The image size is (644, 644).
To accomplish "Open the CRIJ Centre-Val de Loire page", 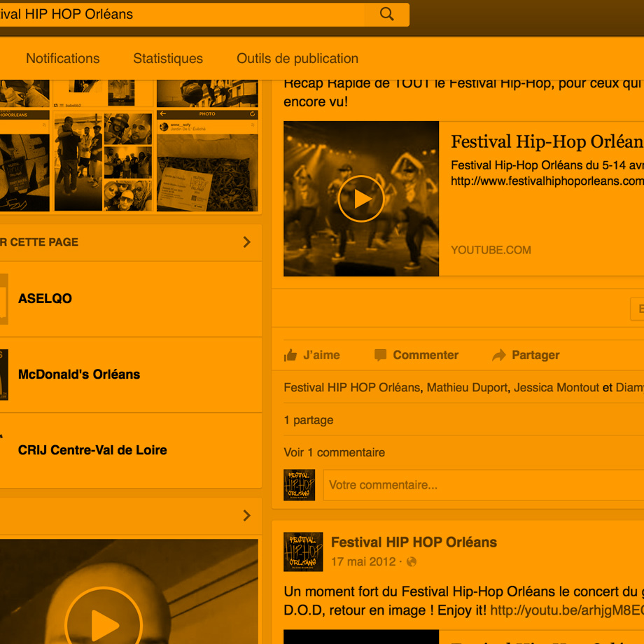I will pos(92,450).
